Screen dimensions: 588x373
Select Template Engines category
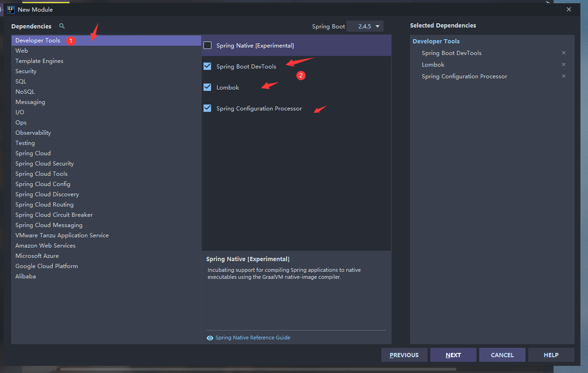(106, 61)
